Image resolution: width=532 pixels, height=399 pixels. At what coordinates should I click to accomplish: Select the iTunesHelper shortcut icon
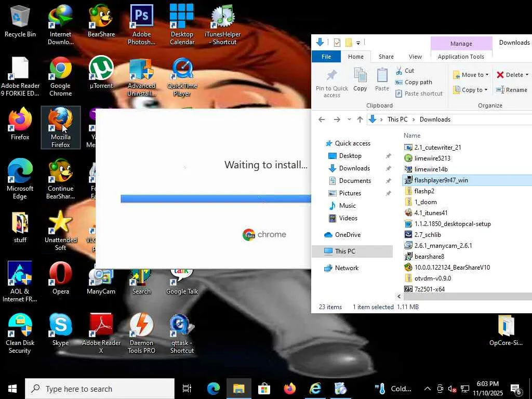click(222, 25)
